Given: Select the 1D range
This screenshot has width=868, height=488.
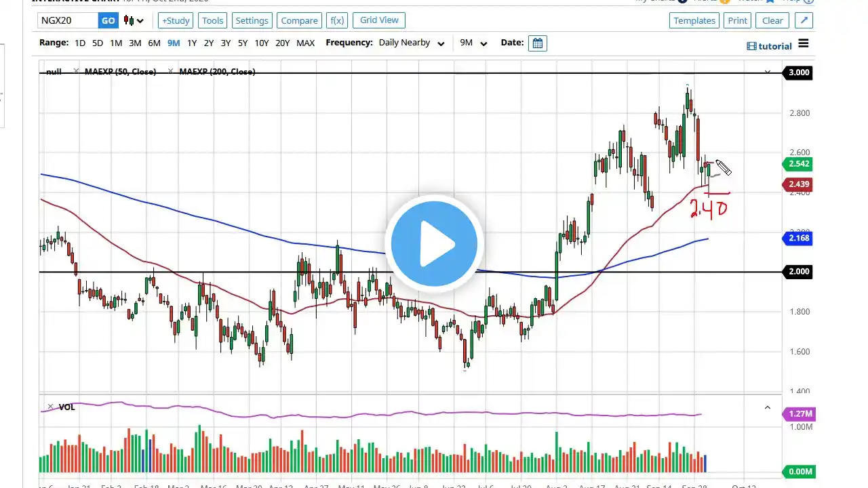Looking at the screenshot, I should point(80,43).
